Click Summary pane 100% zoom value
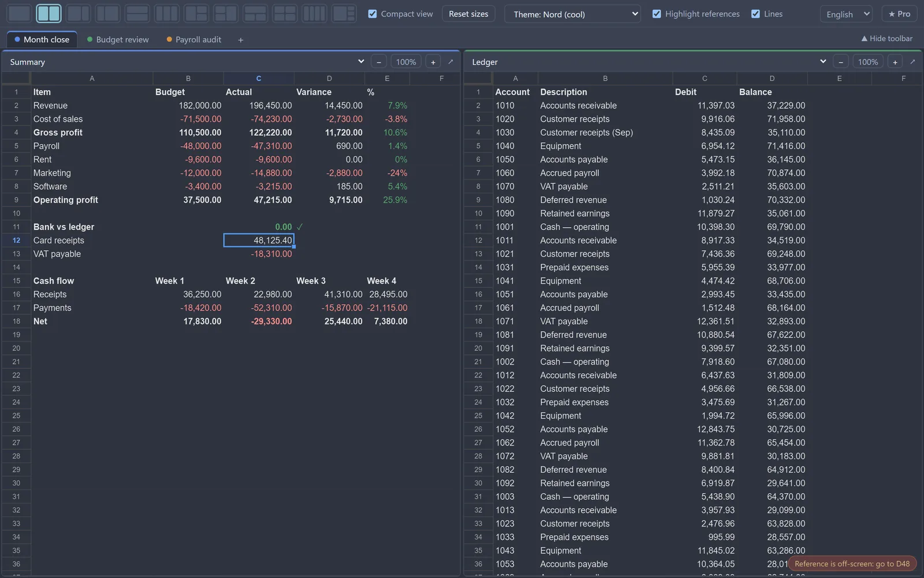924x578 pixels. click(406, 62)
